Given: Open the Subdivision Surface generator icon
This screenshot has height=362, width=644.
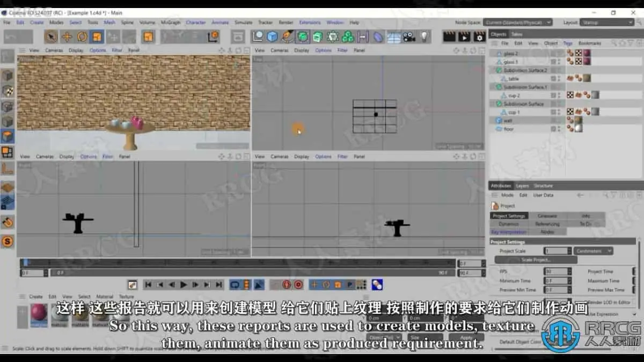Looking at the screenshot, I should pyautogui.click(x=303, y=36).
